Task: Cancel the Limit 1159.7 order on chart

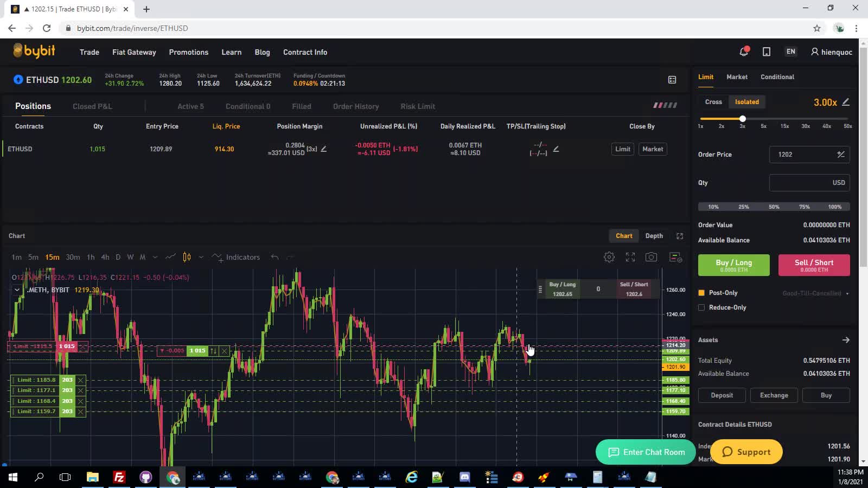Action: [80, 412]
